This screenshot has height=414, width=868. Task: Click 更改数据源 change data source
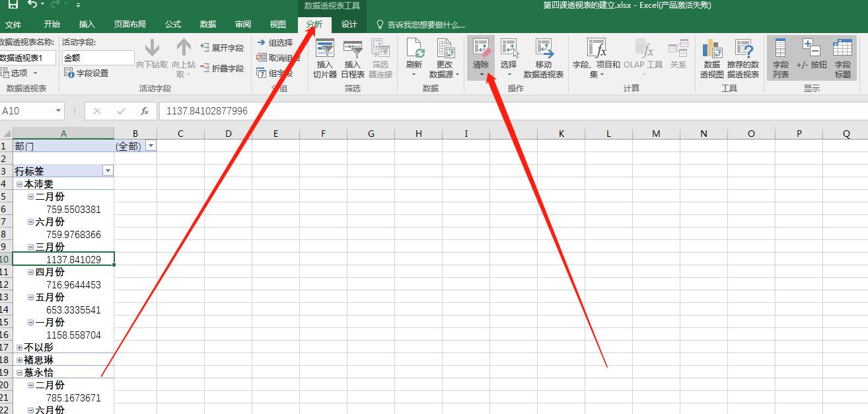pos(445,58)
